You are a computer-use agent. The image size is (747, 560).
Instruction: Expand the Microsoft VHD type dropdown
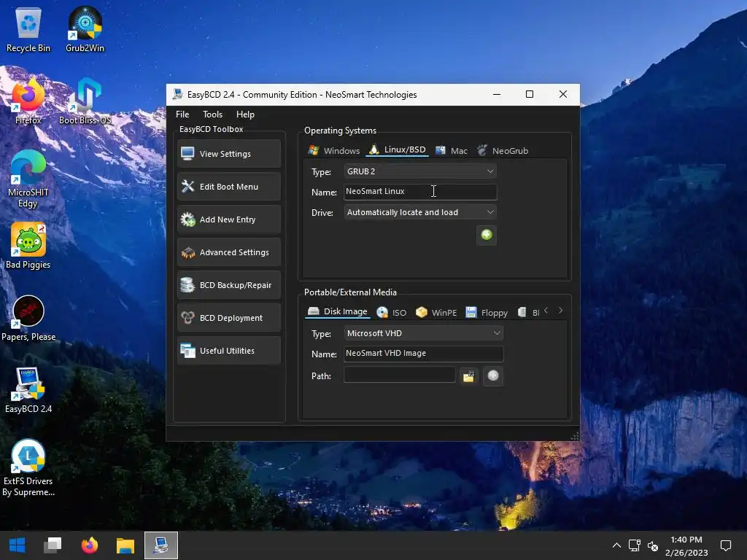[424, 333]
